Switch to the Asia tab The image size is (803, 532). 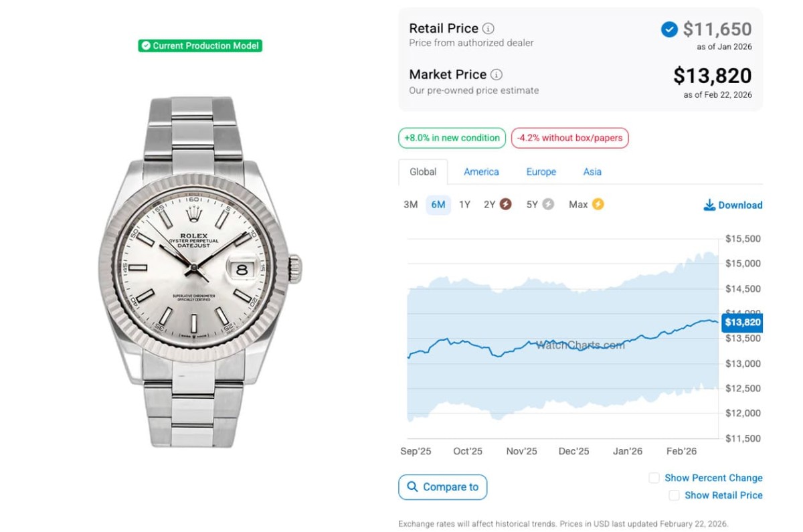click(x=592, y=172)
